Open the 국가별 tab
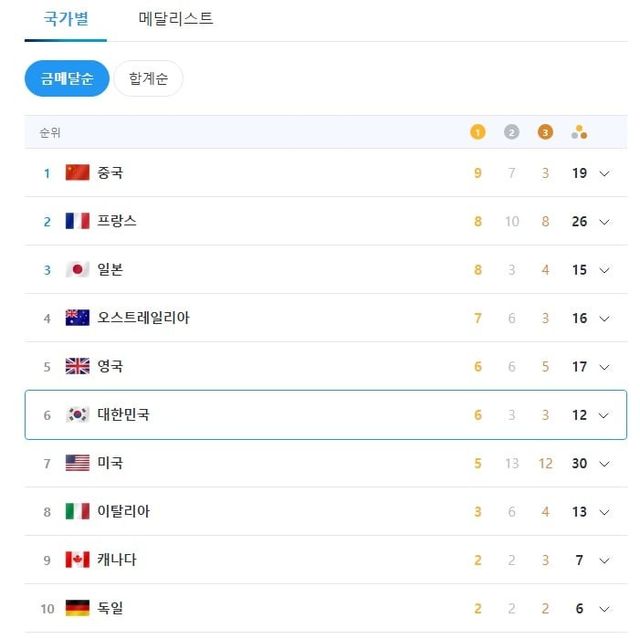The height and width of the screenshot is (638, 640). coord(65,19)
